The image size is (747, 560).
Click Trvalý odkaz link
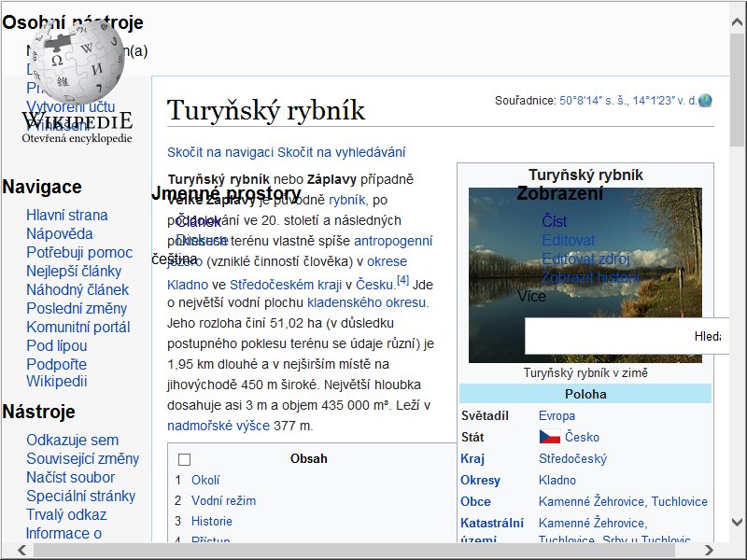66,515
